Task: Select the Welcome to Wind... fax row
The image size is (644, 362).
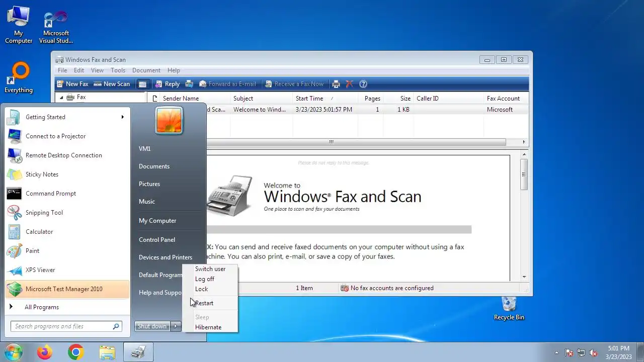Action: point(367,110)
